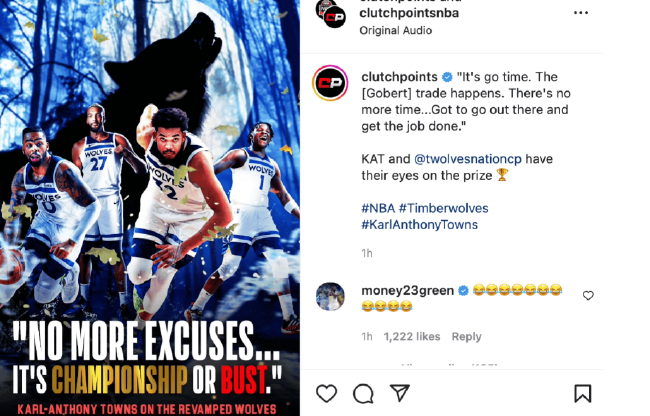
Task: Reply to money23green's comment
Action: [466, 336]
